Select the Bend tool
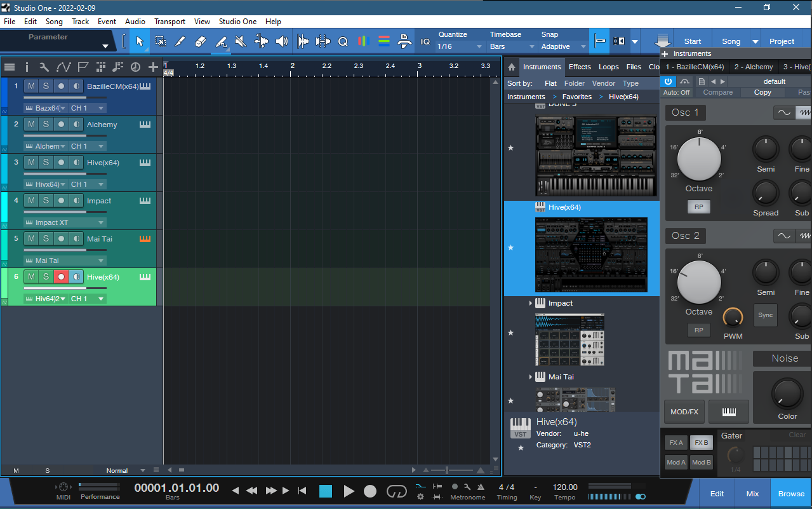 pyautogui.click(x=261, y=41)
